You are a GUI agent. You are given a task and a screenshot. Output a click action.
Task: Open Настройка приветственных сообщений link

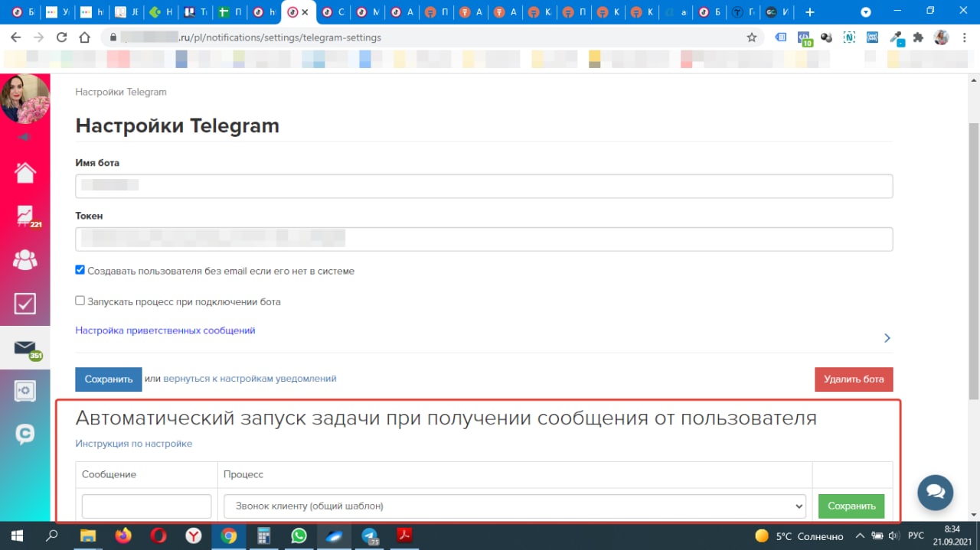(165, 330)
